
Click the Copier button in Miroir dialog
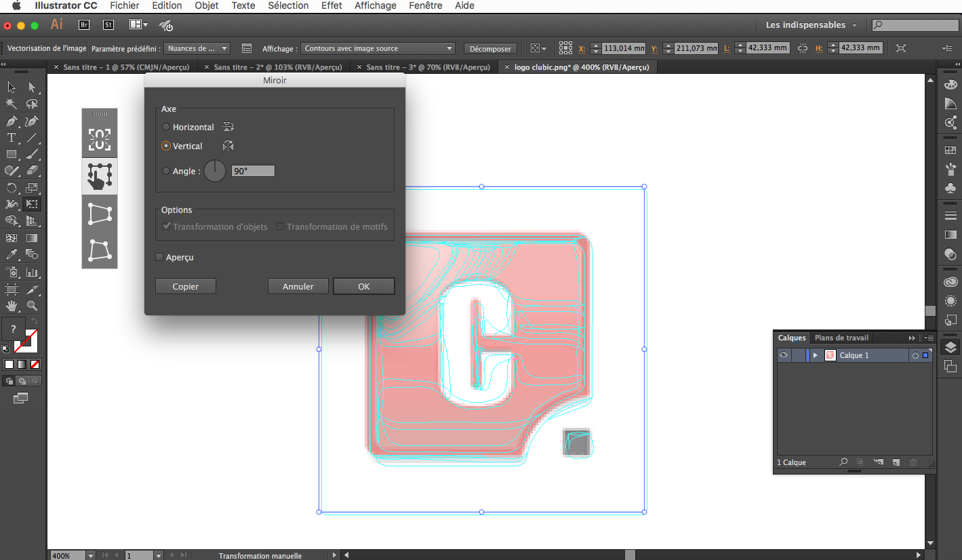click(186, 286)
